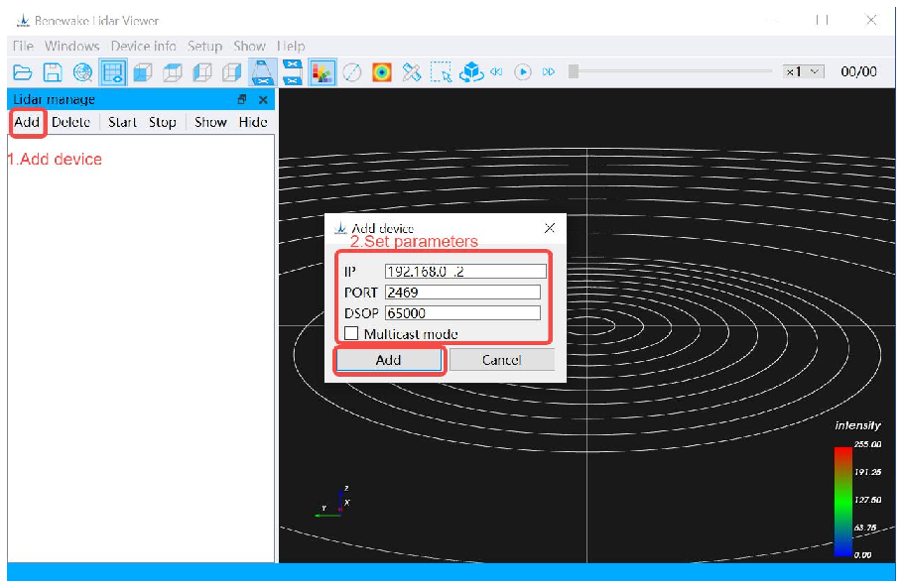Click Start in Lidar manage panel
Screen dimensions: 903x588
[122, 122]
